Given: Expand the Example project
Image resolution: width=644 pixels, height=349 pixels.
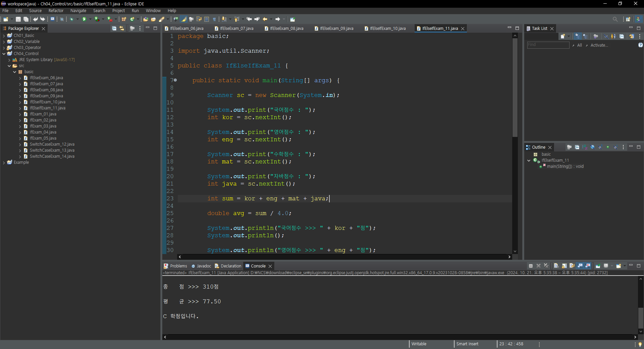Looking at the screenshot, I should pos(4,162).
